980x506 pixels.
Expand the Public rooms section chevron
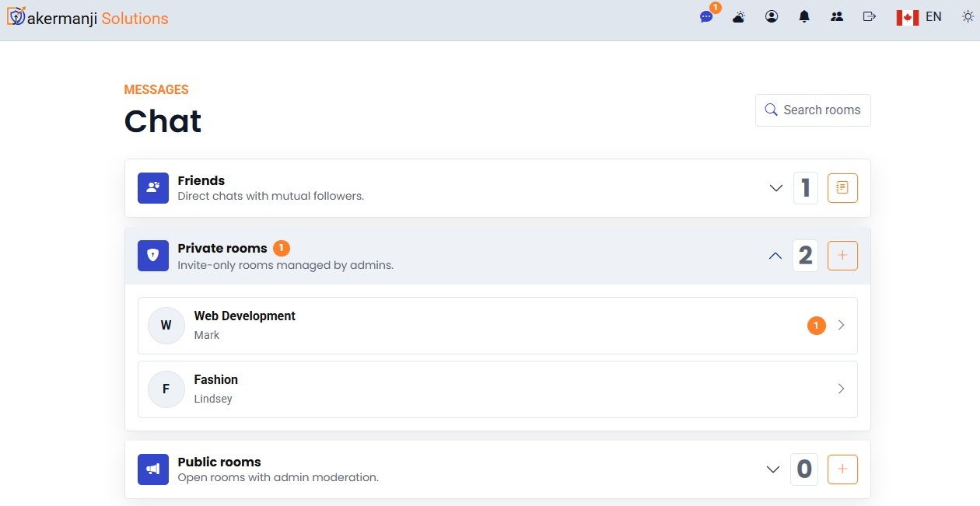(773, 469)
